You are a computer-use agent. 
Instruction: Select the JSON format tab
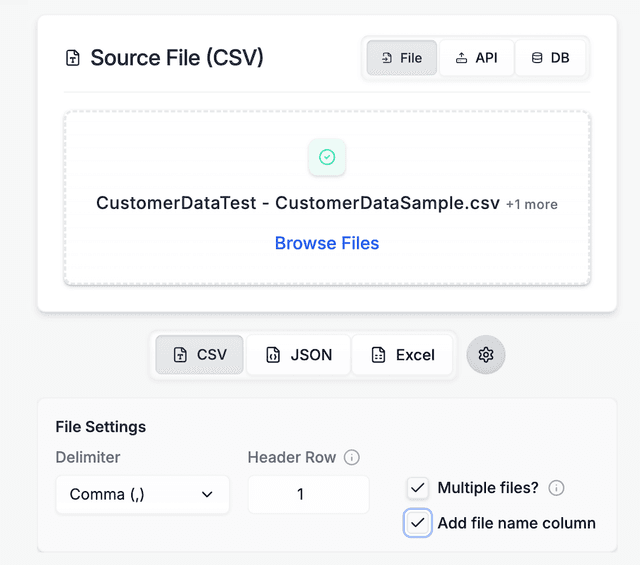click(298, 354)
